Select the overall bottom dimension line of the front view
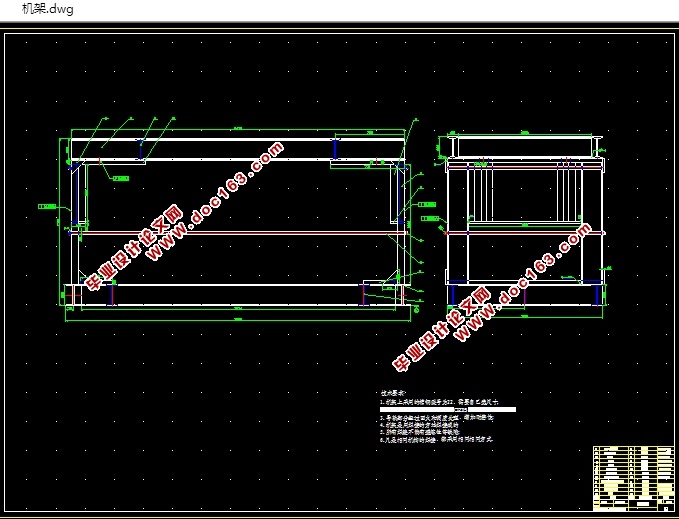Screen dimensions: 679x519 click(237, 321)
